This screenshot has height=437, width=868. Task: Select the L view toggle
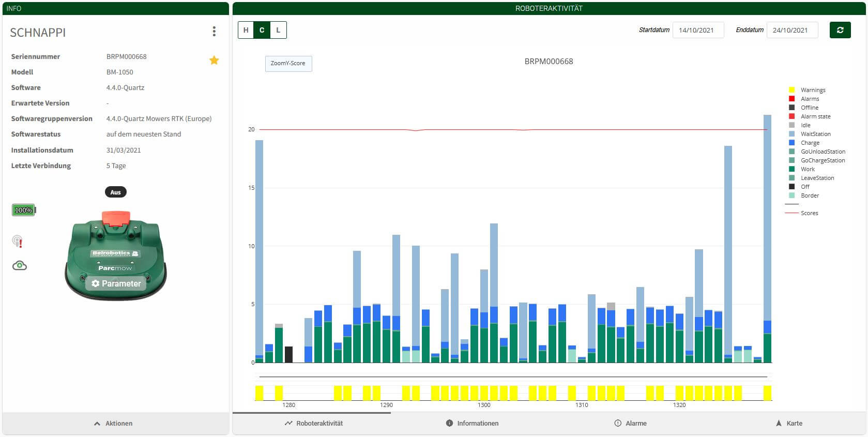[x=278, y=30]
